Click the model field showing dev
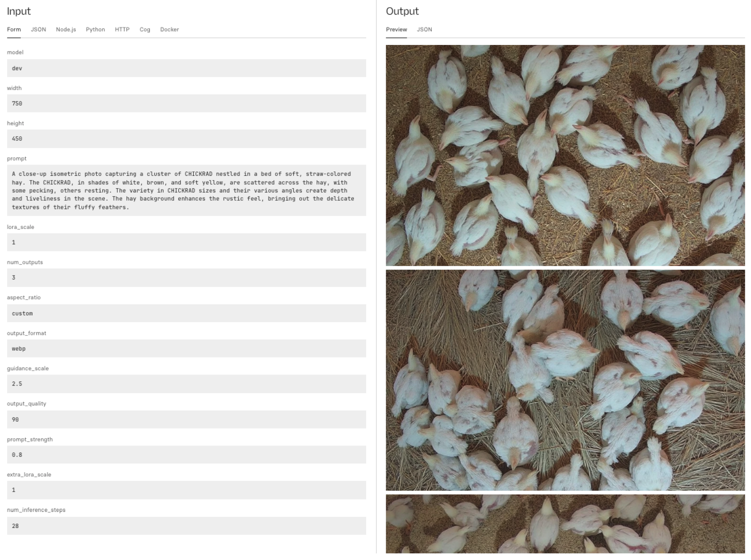The image size is (751, 560). [186, 68]
